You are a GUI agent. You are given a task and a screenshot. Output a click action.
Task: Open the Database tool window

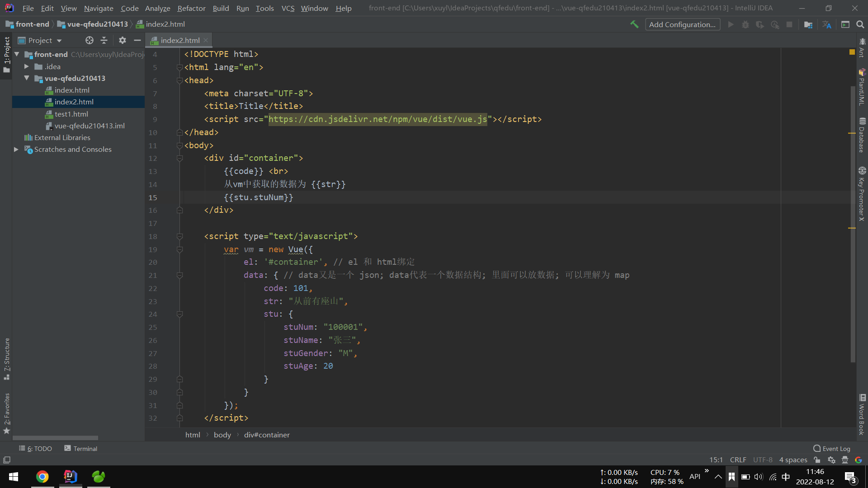tap(862, 135)
